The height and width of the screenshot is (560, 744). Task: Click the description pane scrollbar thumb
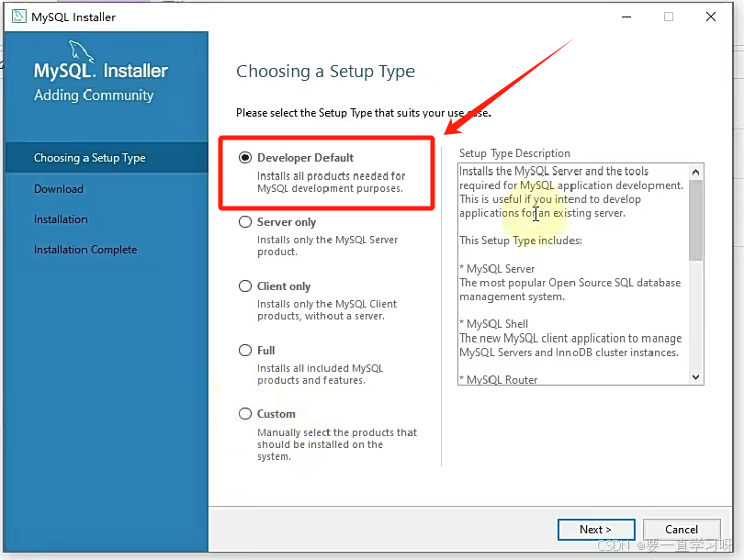pos(695,211)
